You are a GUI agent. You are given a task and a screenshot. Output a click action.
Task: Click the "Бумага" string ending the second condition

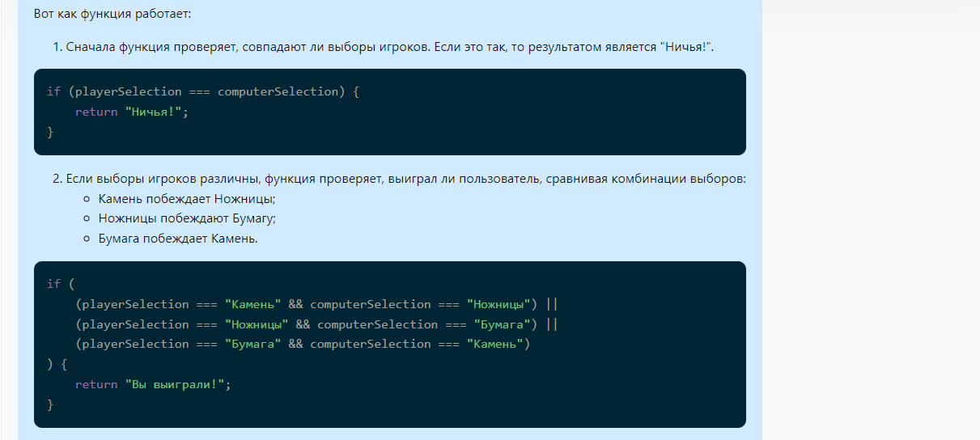coord(502,324)
